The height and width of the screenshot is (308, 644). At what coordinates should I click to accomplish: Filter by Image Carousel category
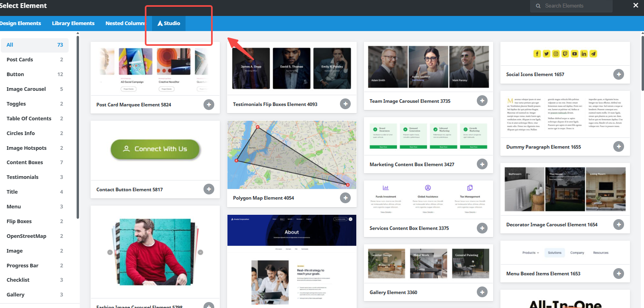pyautogui.click(x=26, y=89)
